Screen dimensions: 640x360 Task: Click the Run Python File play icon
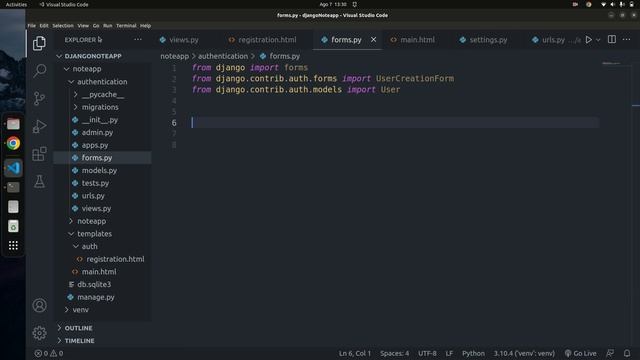pyautogui.click(x=589, y=40)
